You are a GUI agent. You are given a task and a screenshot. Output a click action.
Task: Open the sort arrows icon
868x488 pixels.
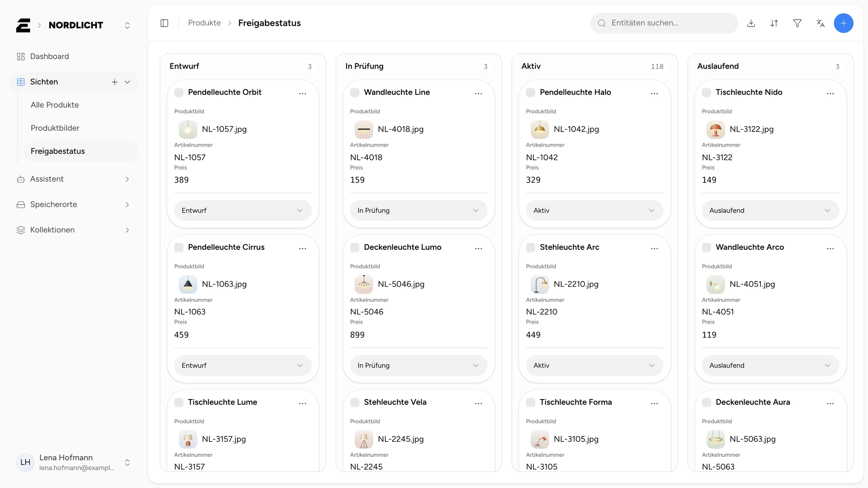(x=774, y=23)
